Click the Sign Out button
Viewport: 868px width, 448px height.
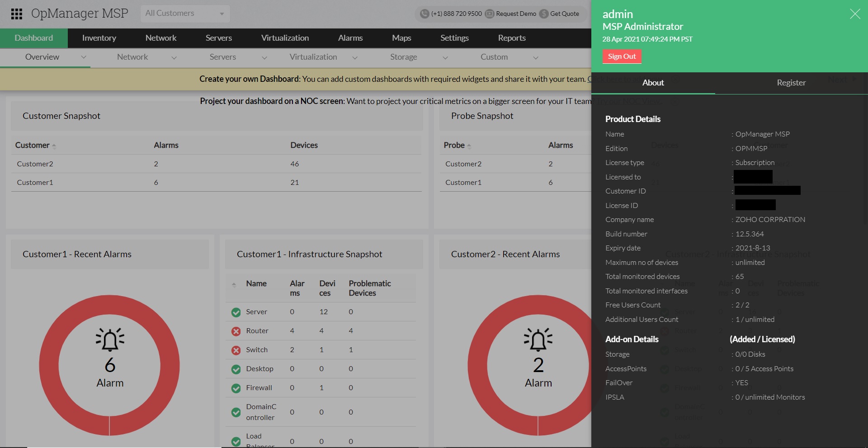pos(622,57)
